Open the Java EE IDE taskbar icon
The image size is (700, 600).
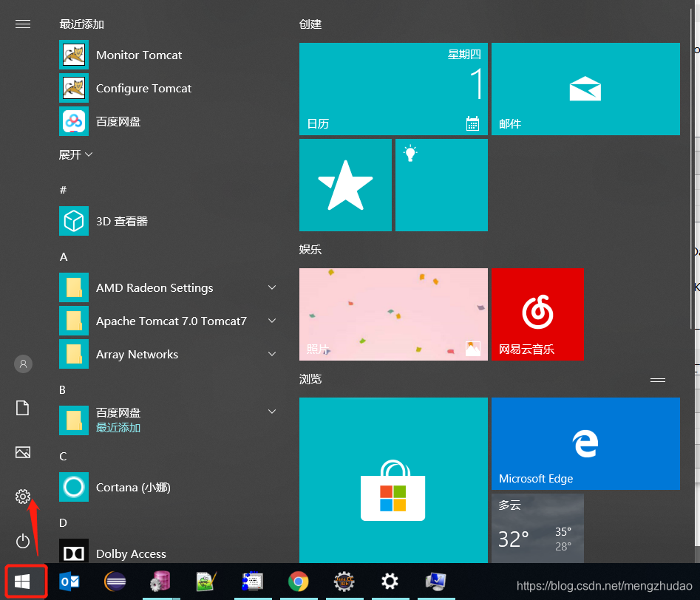[344, 582]
